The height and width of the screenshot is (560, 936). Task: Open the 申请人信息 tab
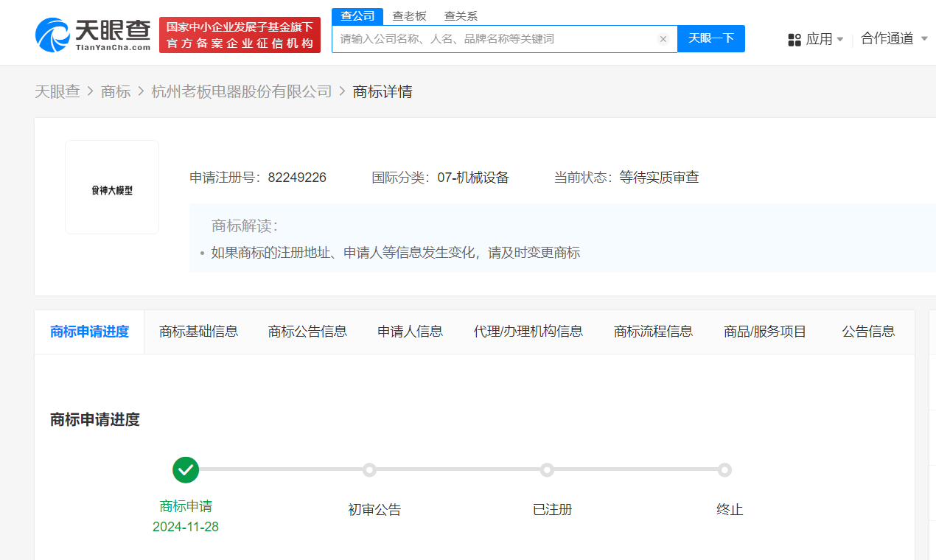coord(410,332)
